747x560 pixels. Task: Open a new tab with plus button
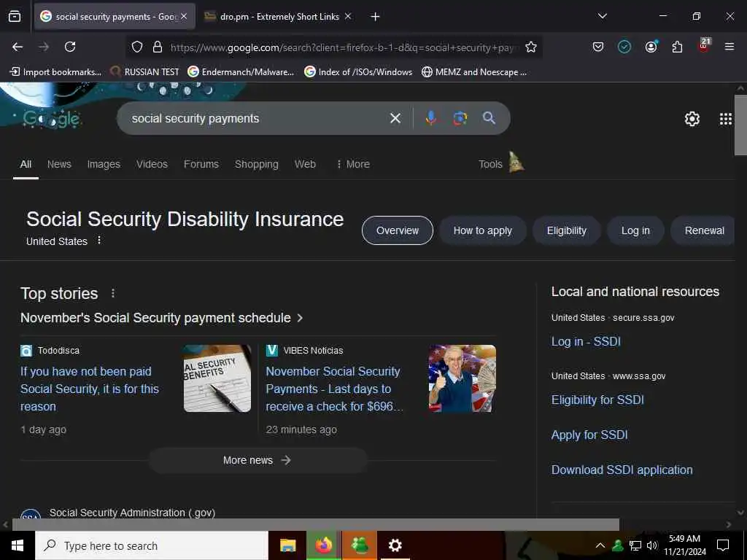click(x=375, y=17)
